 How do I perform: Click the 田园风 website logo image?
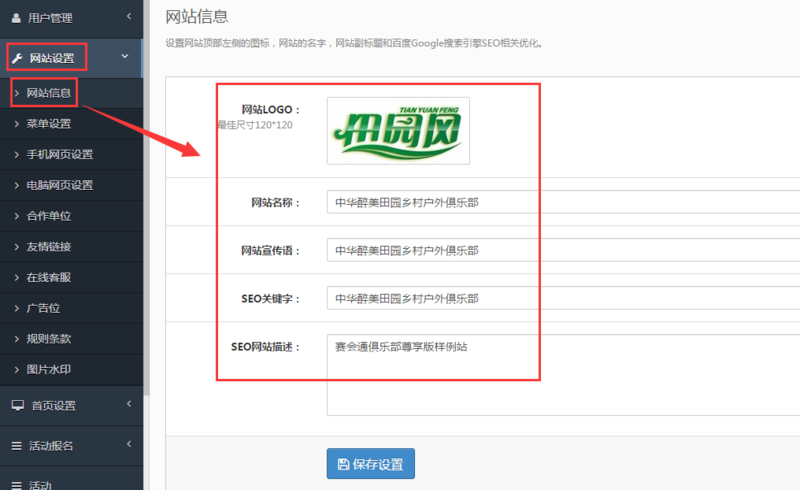pyautogui.click(x=398, y=131)
